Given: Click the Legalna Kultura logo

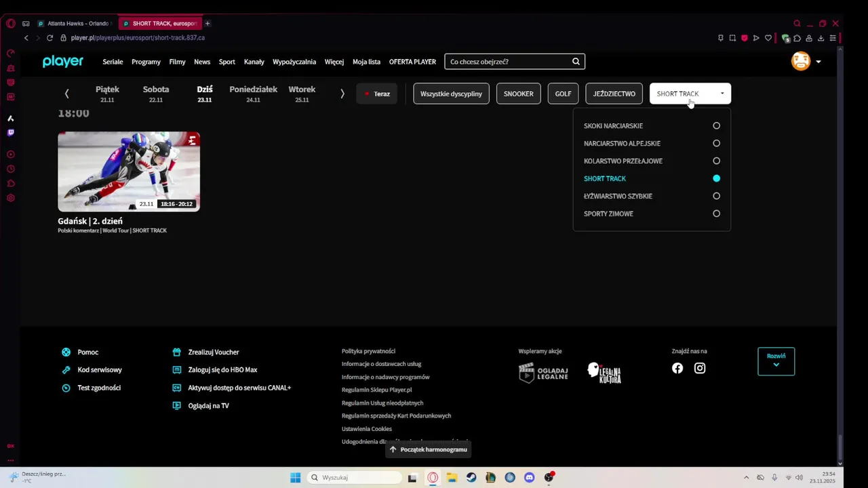Looking at the screenshot, I should pyautogui.click(x=604, y=373).
